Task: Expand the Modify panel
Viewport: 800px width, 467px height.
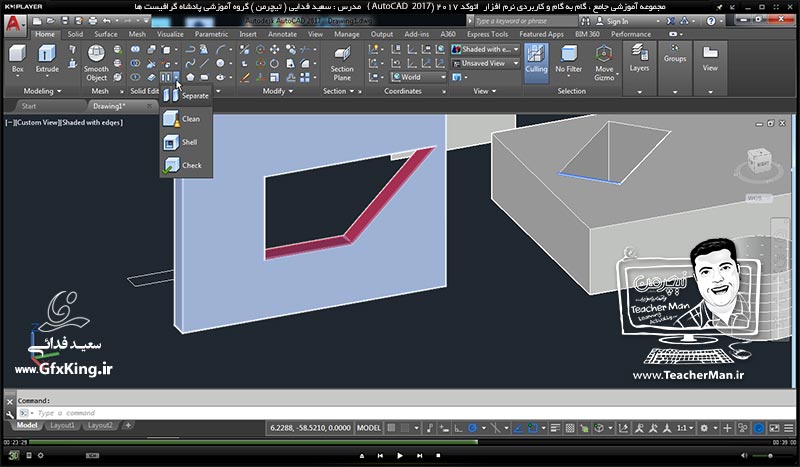Action: 278,91
